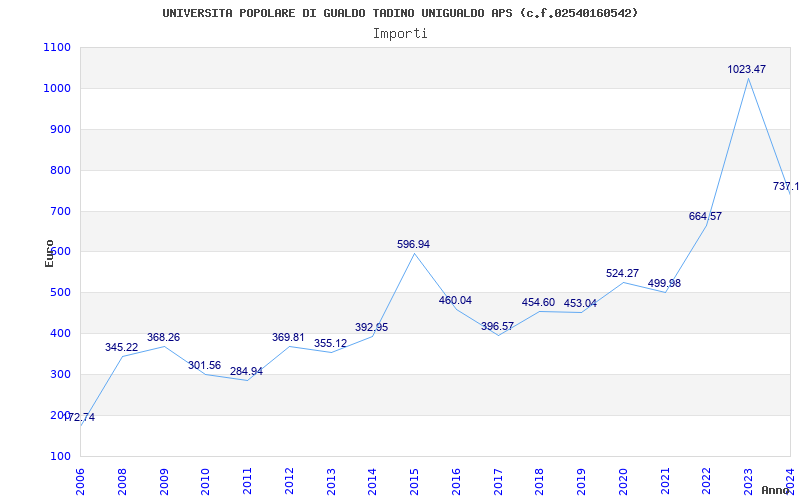This screenshot has height=500, width=800.
Task: Select the 301.56 data label
Action: (205, 365)
